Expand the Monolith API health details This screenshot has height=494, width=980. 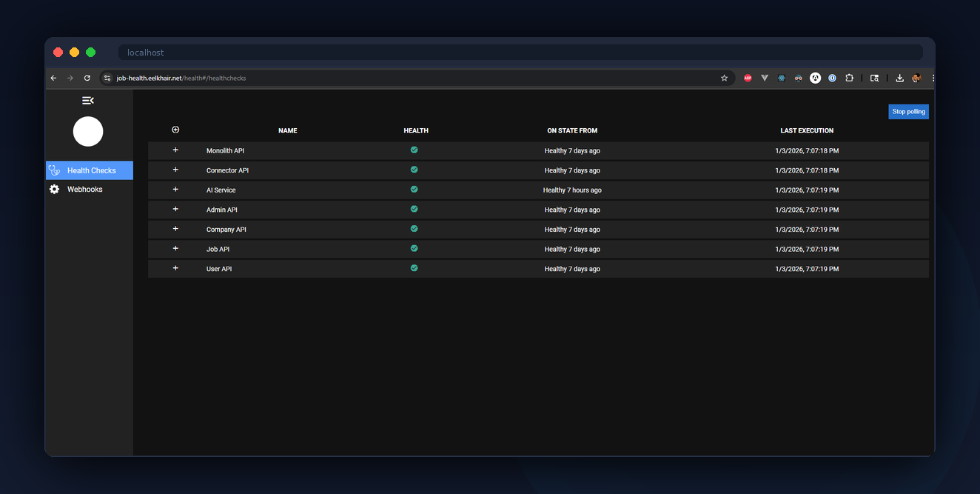click(x=175, y=150)
